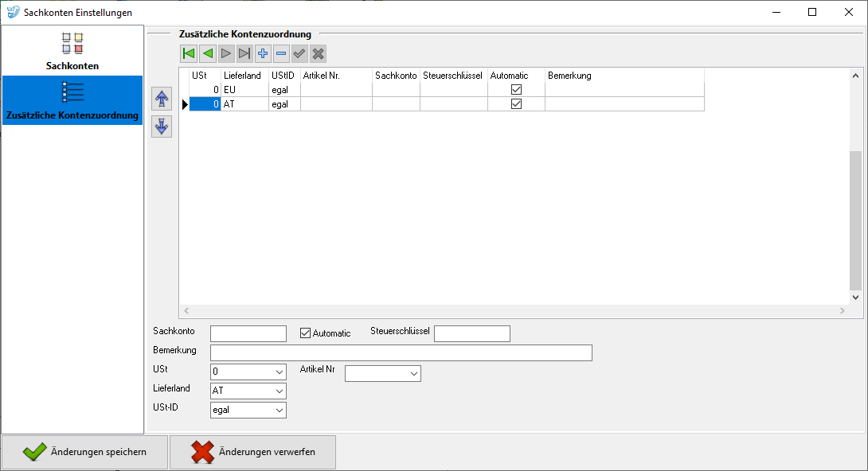Delete record with the minus icon
The image size is (868, 471).
tap(281, 54)
